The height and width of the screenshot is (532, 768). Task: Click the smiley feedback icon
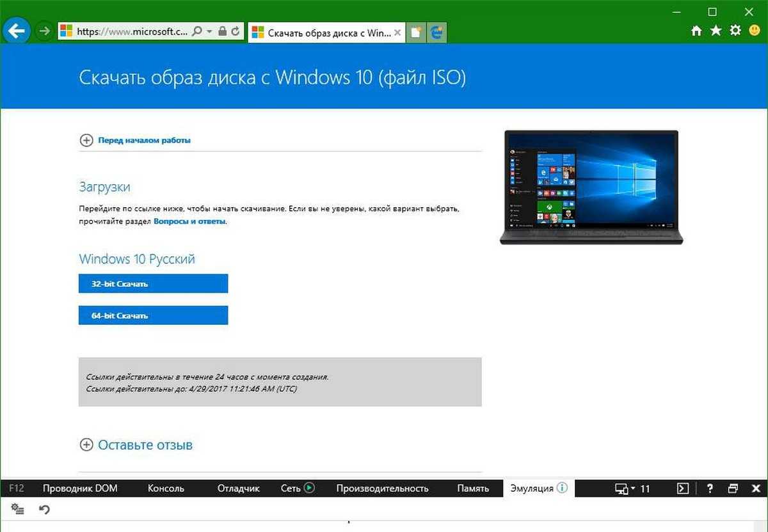755,31
